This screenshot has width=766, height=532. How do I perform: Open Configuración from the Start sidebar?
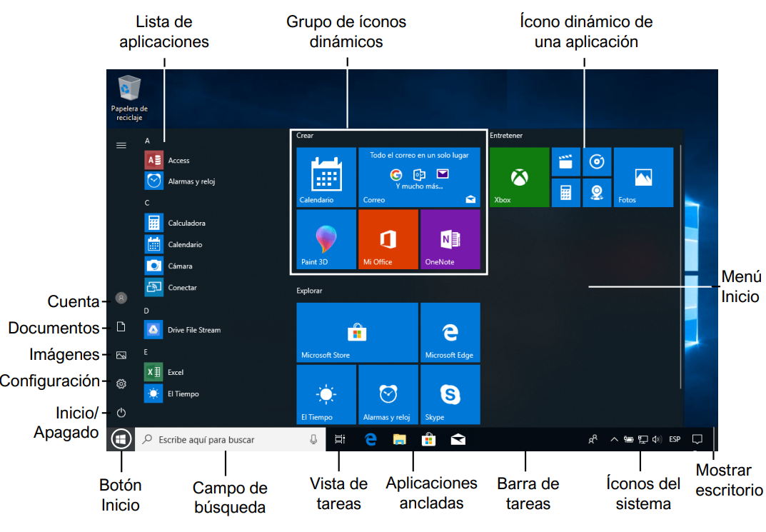pyautogui.click(x=121, y=383)
